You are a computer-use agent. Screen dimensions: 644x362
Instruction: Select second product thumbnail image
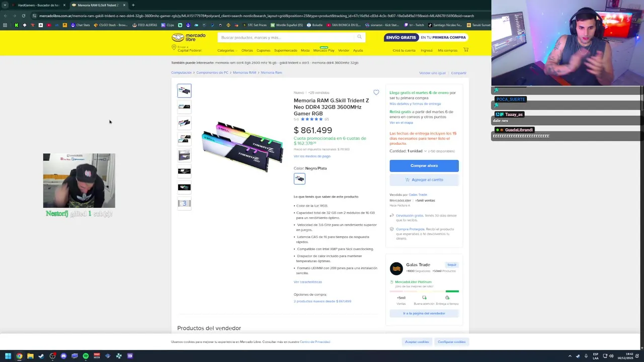(x=184, y=107)
